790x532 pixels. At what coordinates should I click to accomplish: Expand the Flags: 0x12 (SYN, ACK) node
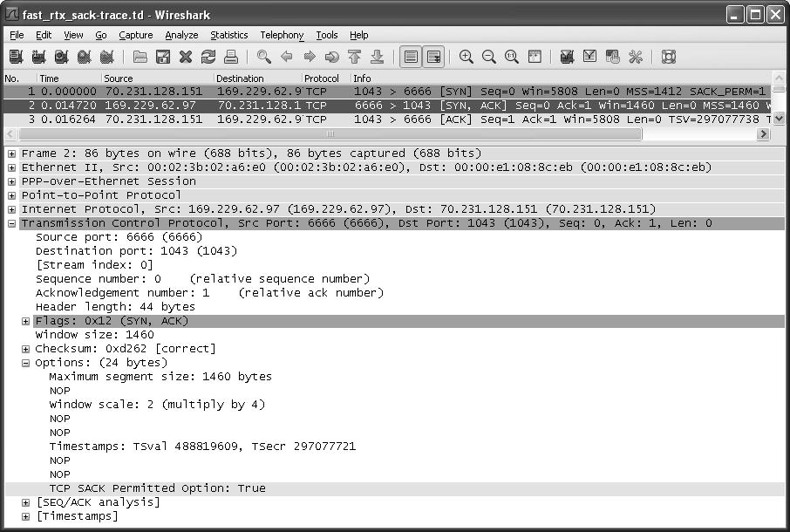pyautogui.click(x=25, y=321)
